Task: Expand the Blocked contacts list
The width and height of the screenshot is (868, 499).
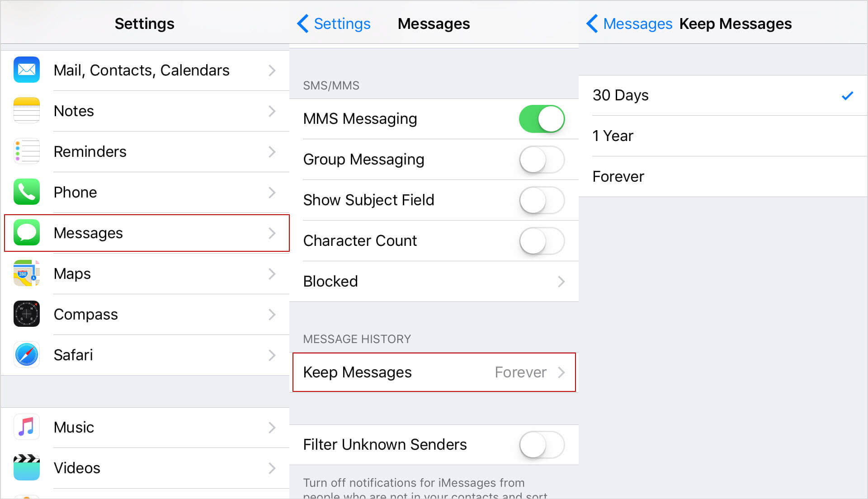Action: (x=434, y=280)
